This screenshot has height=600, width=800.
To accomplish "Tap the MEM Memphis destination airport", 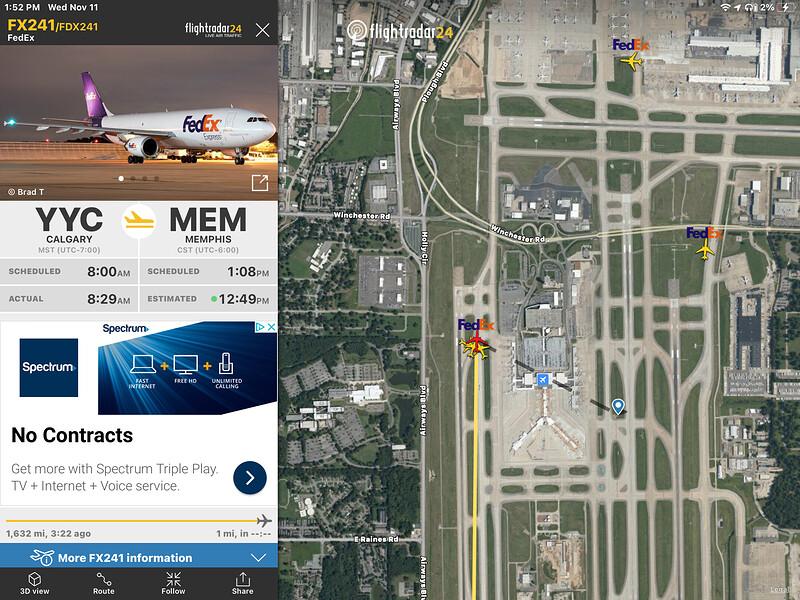I will click(x=208, y=229).
